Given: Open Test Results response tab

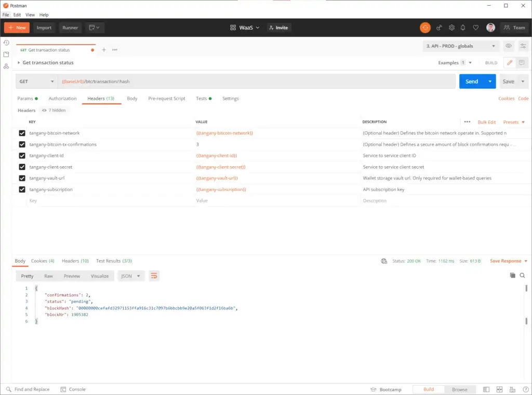Looking at the screenshot, I should point(114,261).
